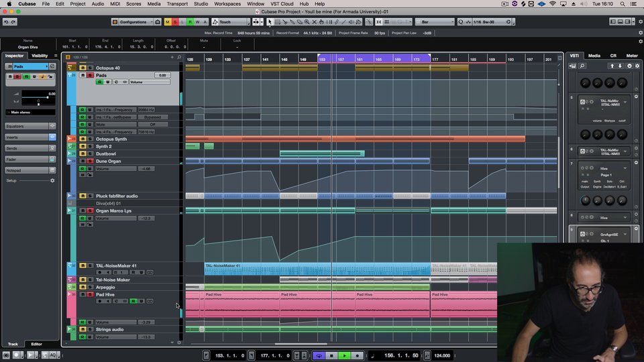Image resolution: width=644 pixels, height=362 pixels.
Task: Enable Read automation on Pad Hive track
Action: (x=133, y=301)
